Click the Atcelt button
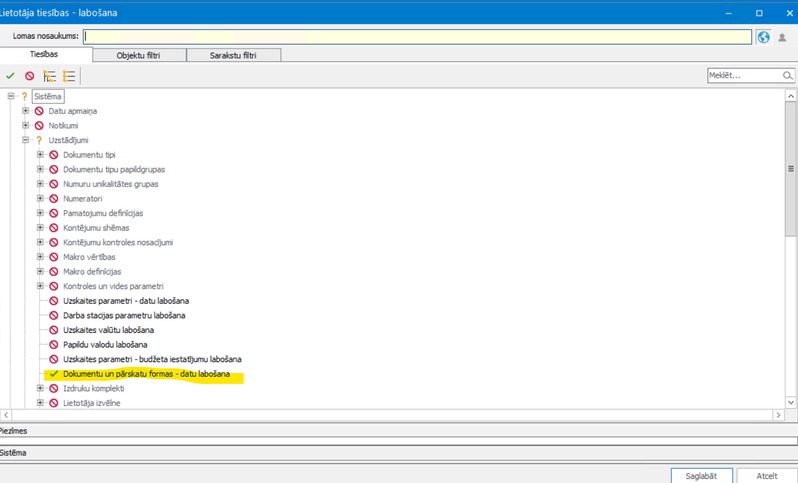Viewport: 798px width, 483px height. click(x=766, y=476)
